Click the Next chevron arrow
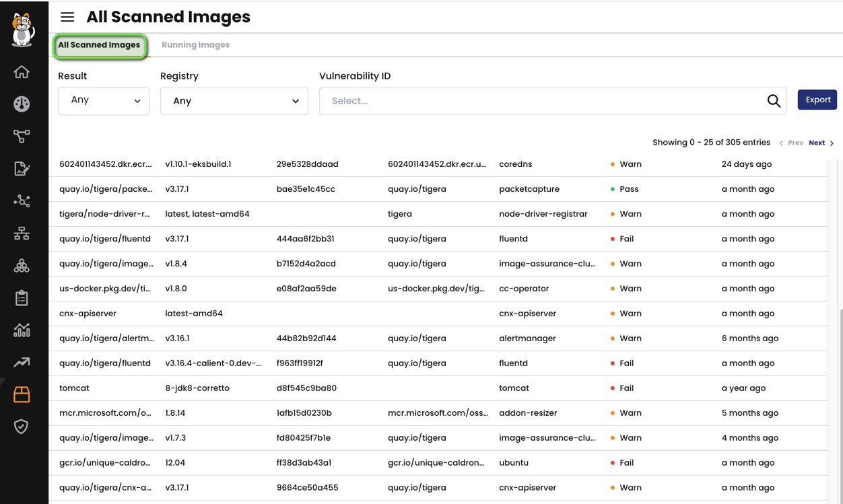Image resolution: width=843 pixels, height=504 pixels. 832,143
